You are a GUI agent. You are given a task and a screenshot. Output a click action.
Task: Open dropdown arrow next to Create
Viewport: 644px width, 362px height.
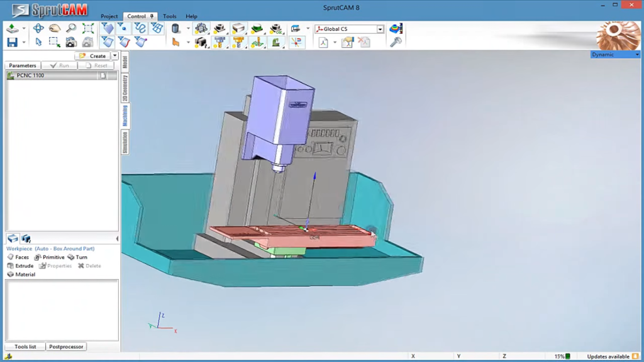click(x=115, y=56)
